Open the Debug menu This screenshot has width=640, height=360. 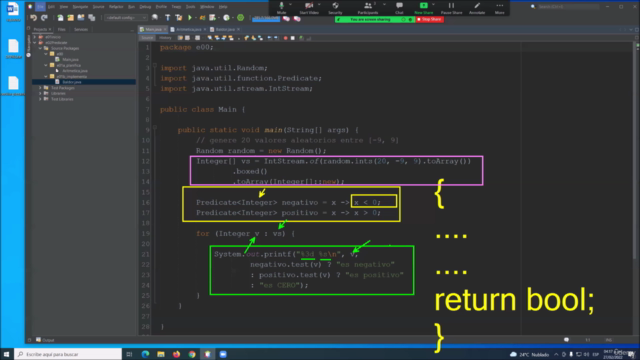[x=145, y=7]
